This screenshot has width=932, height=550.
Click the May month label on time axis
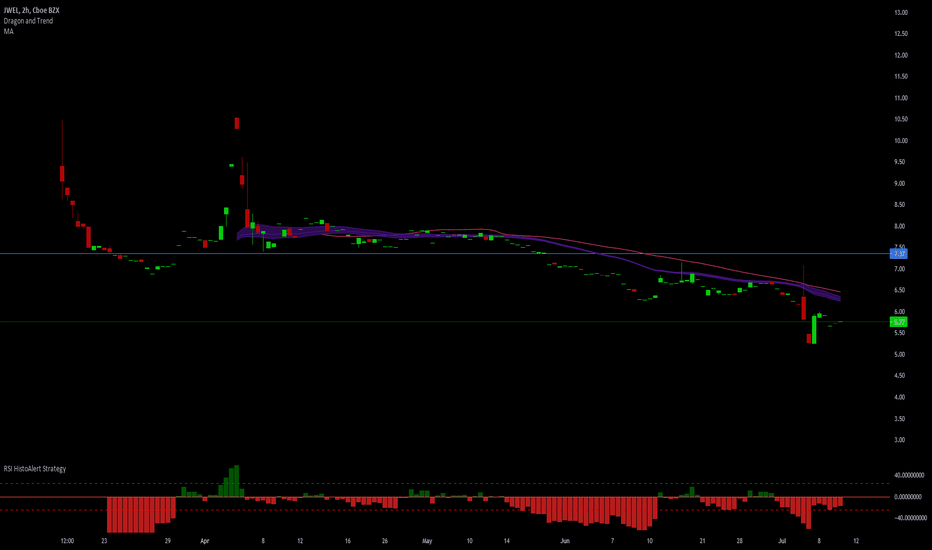[x=427, y=541]
